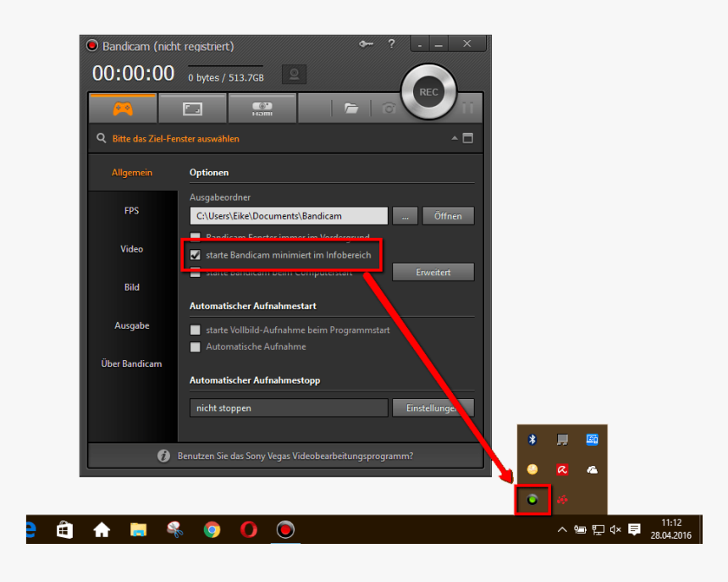The height and width of the screenshot is (582, 728).
Task: Open the Allgemein settings tab
Action: click(x=132, y=173)
